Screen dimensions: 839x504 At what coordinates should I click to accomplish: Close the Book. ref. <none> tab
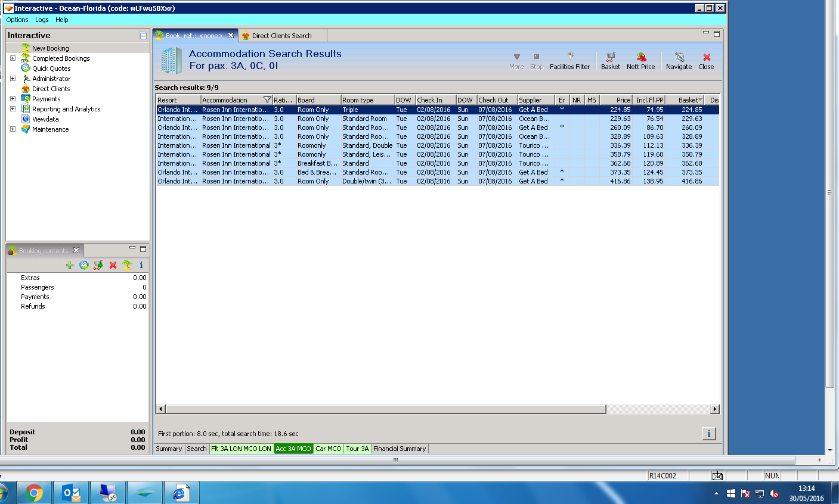pos(231,35)
